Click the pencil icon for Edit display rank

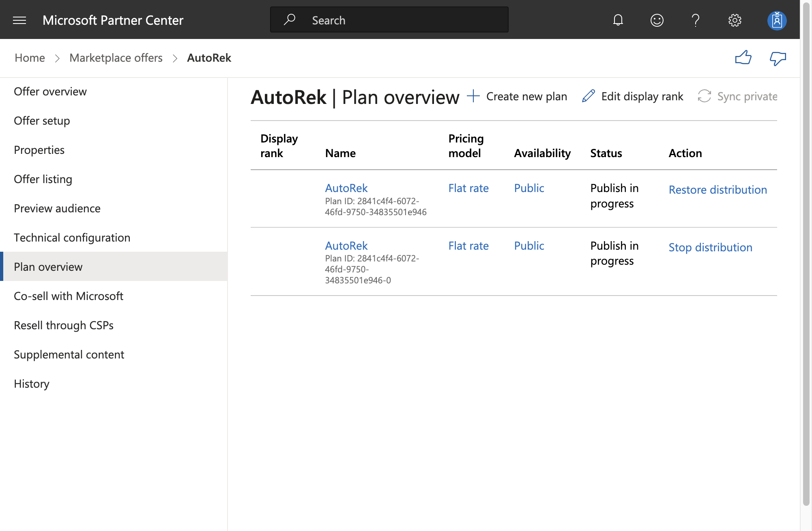[x=588, y=96]
